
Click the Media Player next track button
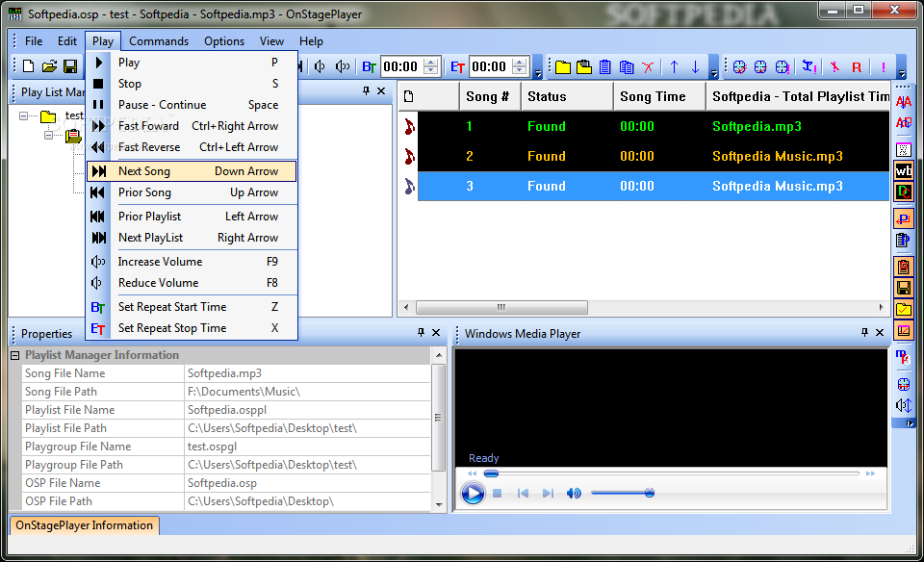coord(548,493)
